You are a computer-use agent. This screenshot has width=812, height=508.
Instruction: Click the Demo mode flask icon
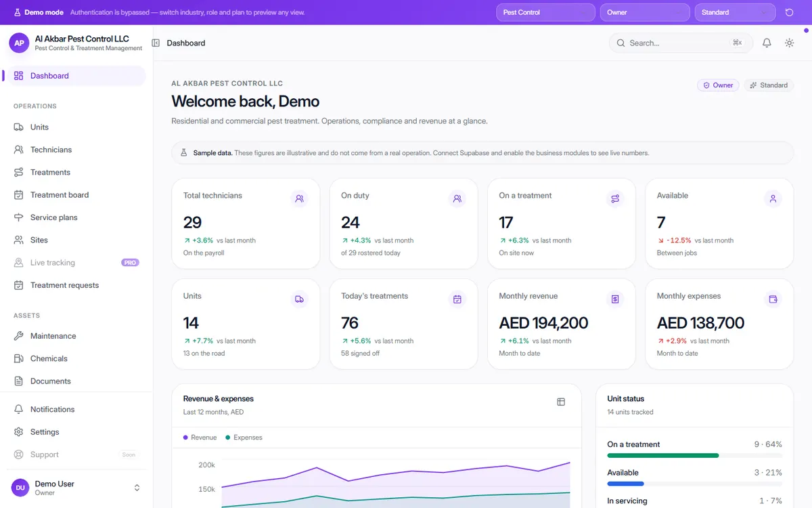pyautogui.click(x=17, y=12)
